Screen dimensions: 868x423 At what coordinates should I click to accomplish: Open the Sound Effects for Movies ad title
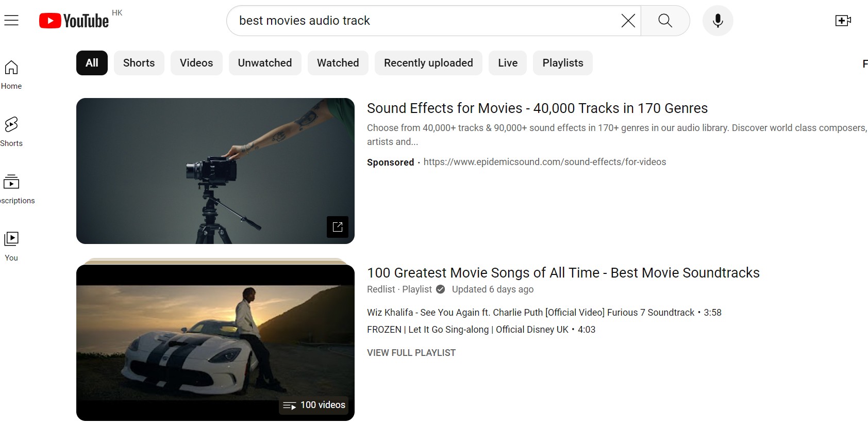537,108
